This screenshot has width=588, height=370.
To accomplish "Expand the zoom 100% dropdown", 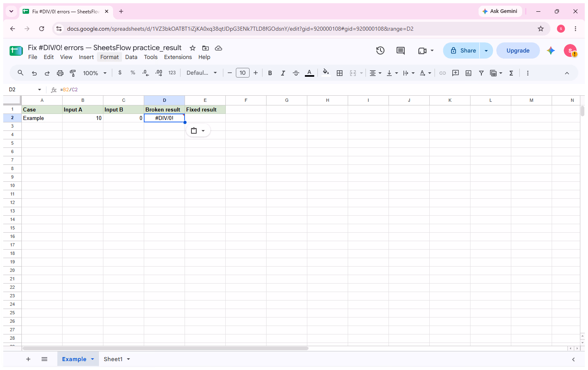I will click(x=95, y=73).
